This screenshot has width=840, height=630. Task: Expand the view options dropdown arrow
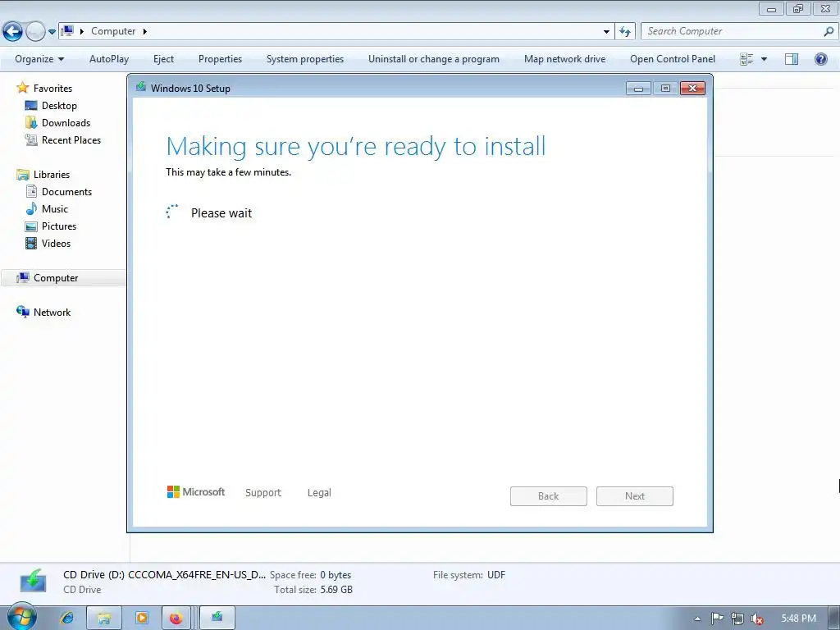point(764,59)
